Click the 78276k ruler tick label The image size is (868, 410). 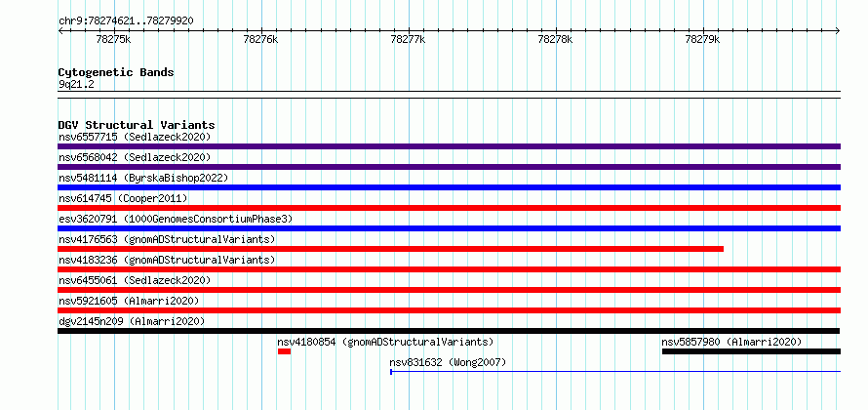tap(260, 39)
